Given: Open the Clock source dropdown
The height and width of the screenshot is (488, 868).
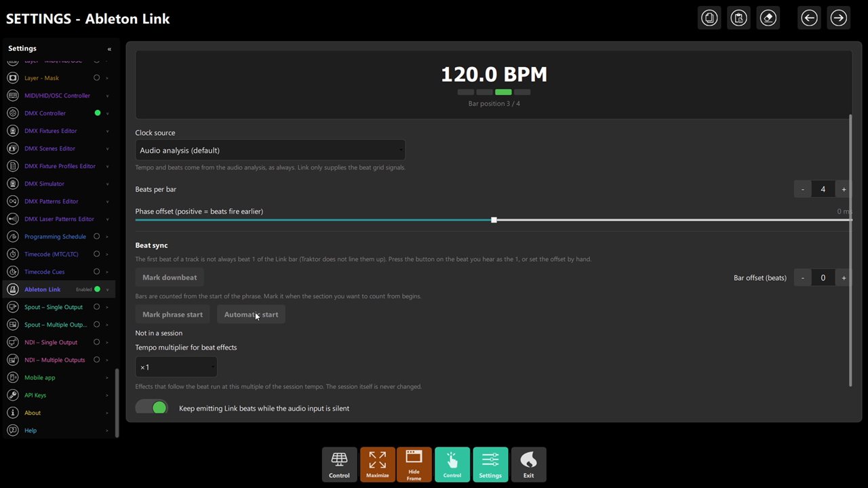Looking at the screenshot, I should pyautogui.click(x=270, y=150).
